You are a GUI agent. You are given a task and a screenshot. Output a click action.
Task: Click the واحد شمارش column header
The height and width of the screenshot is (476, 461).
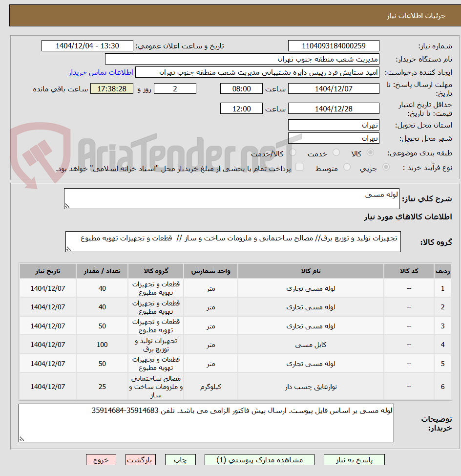pyautogui.click(x=211, y=271)
